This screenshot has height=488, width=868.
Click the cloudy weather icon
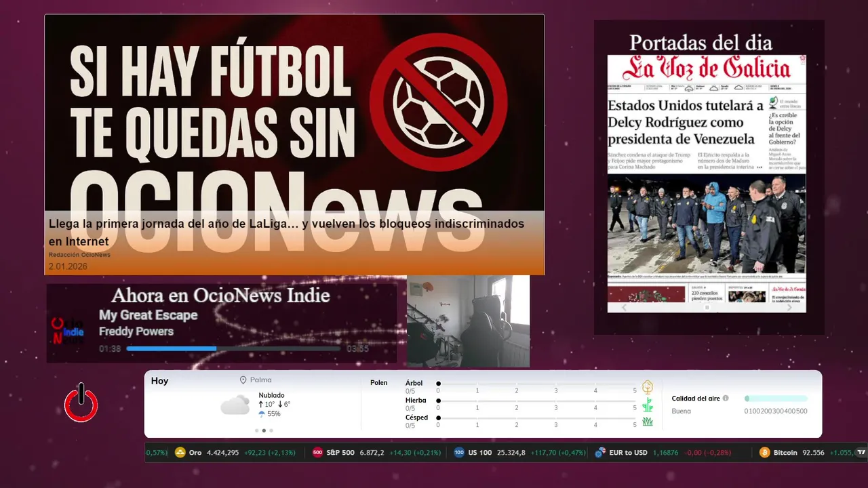pyautogui.click(x=235, y=405)
